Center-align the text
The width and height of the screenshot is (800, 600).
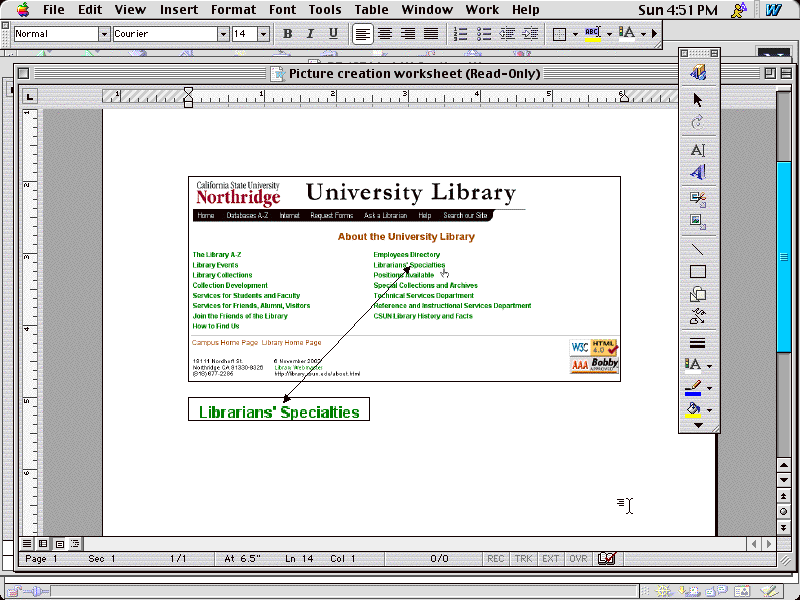[x=385, y=34]
